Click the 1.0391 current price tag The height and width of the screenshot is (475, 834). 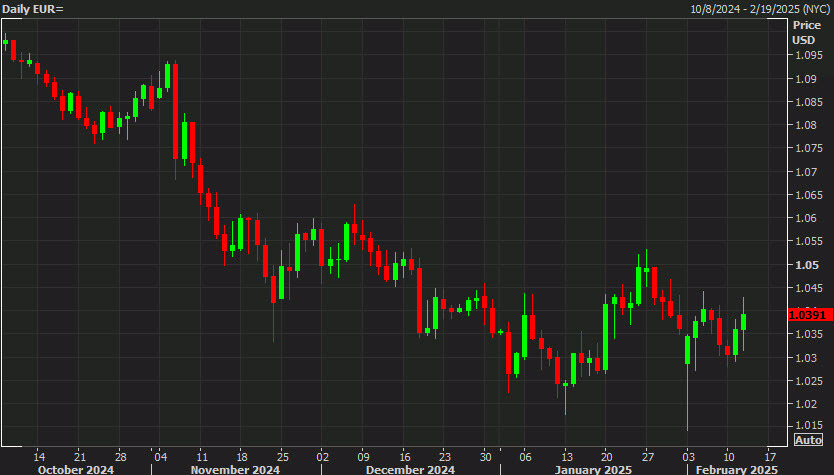[810, 315]
